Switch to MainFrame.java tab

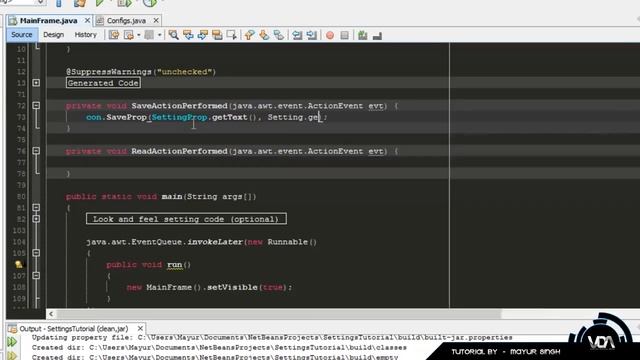49,20
